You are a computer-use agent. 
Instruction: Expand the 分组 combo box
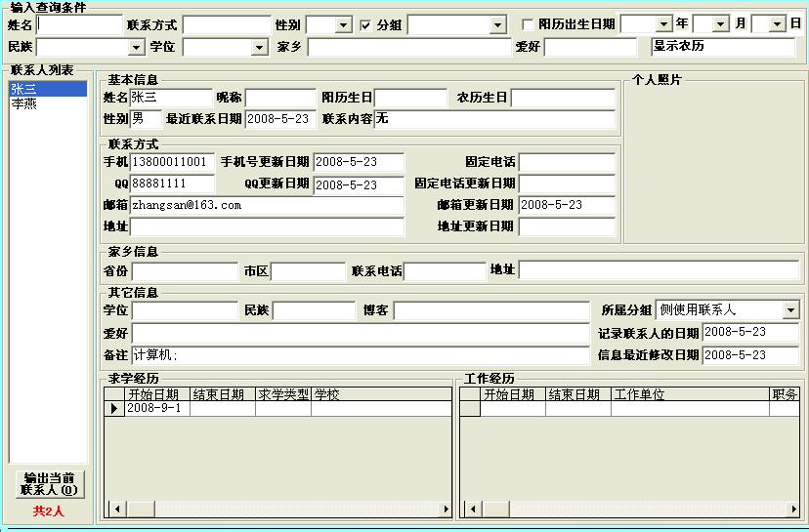coord(497,24)
